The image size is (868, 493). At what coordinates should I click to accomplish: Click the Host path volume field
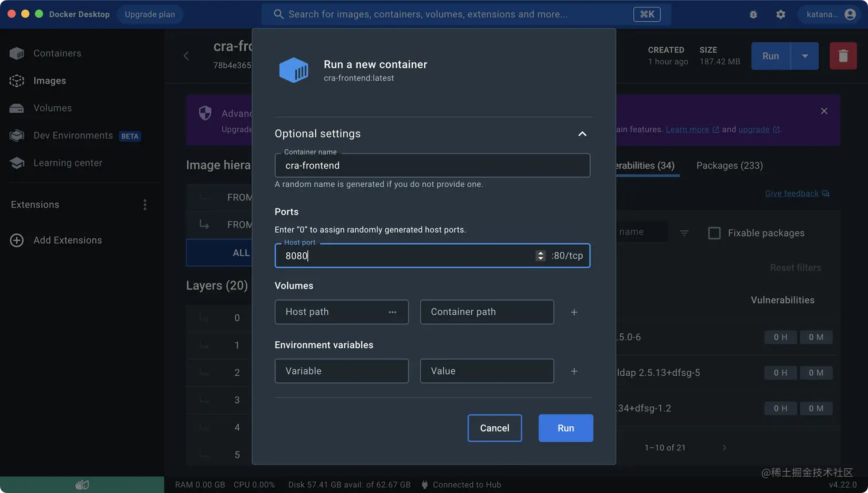342,312
